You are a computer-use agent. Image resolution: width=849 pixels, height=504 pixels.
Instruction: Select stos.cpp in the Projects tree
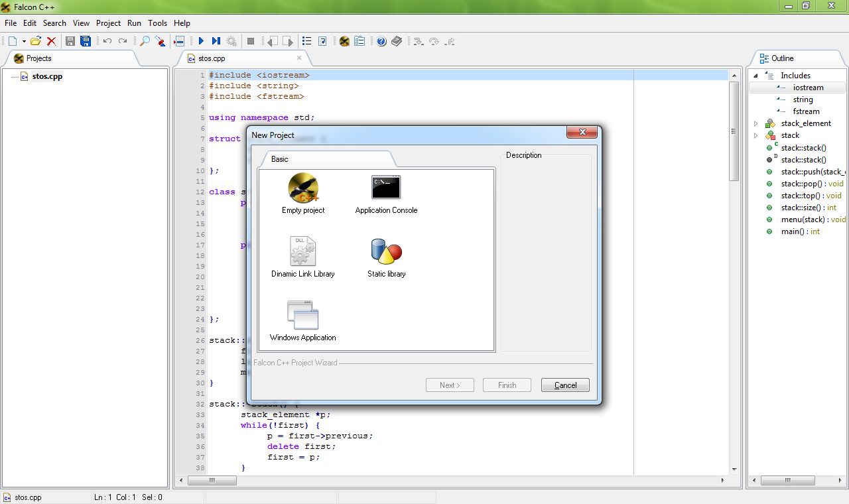click(x=47, y=76)
